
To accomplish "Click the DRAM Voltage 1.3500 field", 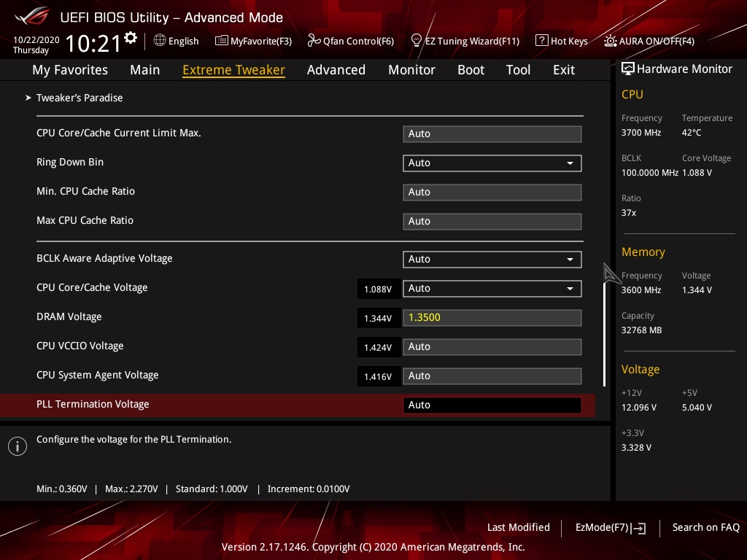I will click(492, 318).
